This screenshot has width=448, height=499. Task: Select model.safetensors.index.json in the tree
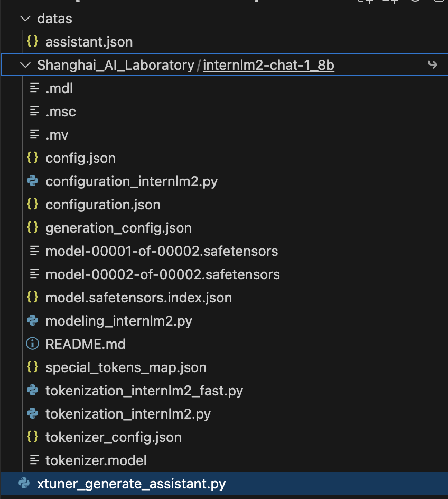click(138, 298)
